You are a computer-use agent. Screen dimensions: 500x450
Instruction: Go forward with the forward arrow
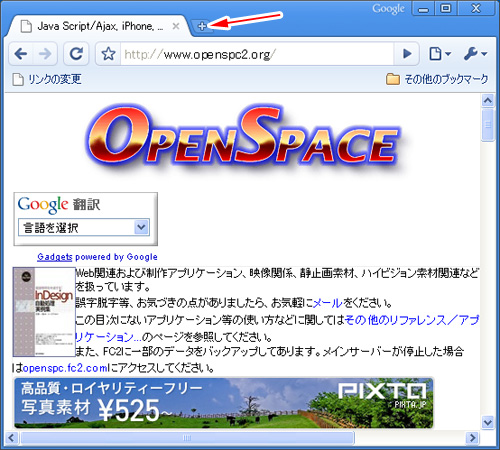coord(45,54)
